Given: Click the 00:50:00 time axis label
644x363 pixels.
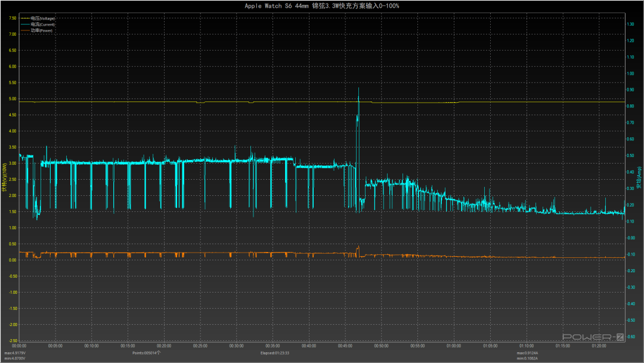Looking at the screenshot, I should tap(382, 346).
